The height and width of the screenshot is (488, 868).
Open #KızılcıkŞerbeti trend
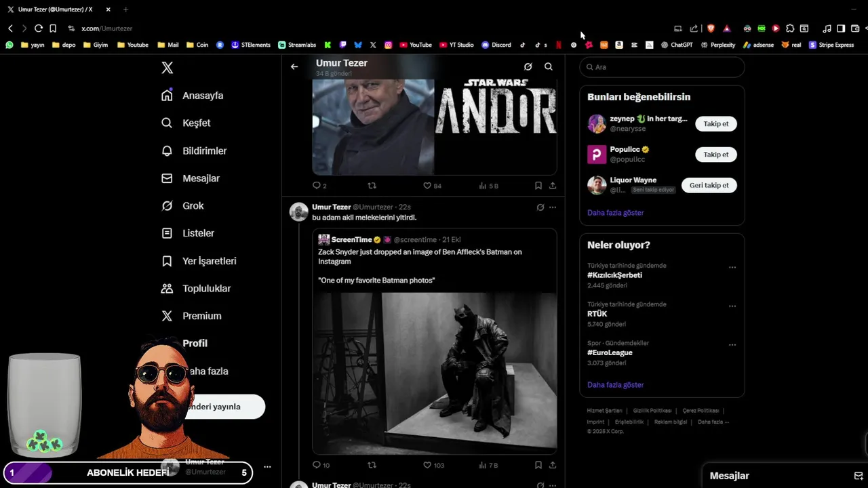pos(615,275)
